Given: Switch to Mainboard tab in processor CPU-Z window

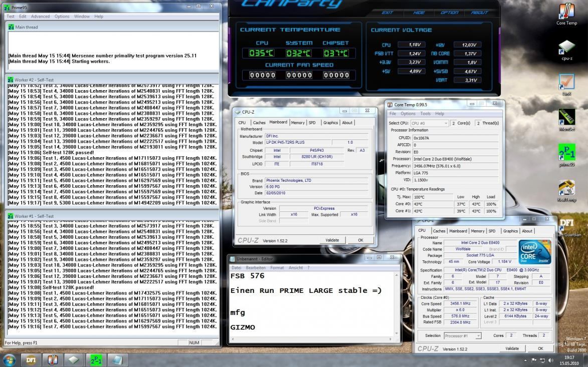Looking at the screenshot, I should [x=458, y=231].
